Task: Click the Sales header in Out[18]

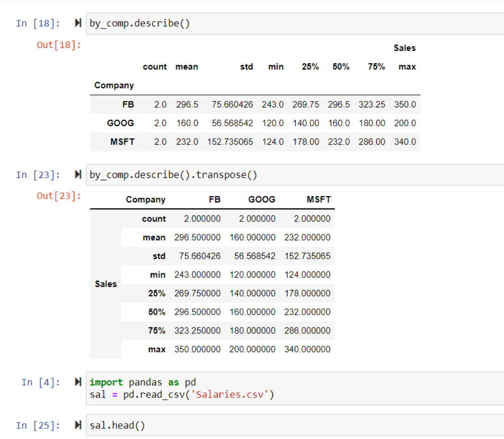Action: tap(405, 47)
